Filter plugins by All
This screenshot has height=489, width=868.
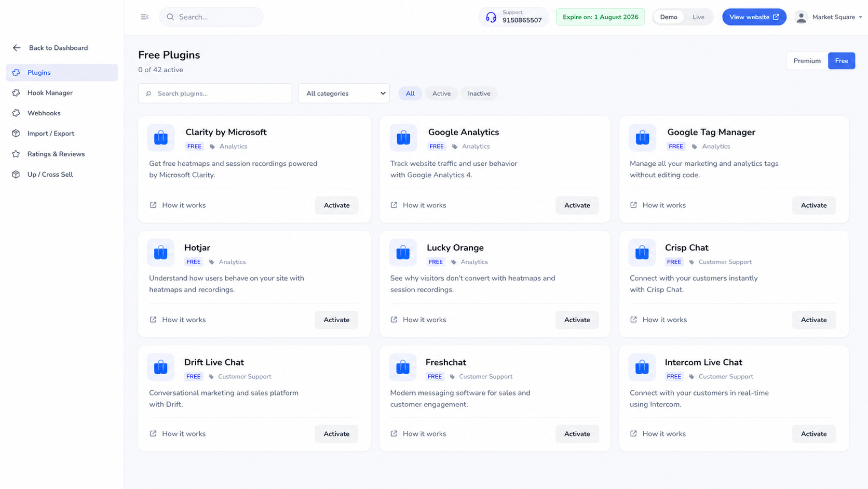(x=410, y=94)
